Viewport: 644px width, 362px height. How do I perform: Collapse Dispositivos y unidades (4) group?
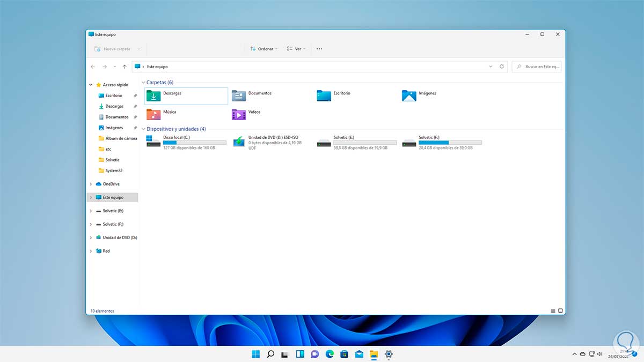pyautogui.click(x=143, y=129)
